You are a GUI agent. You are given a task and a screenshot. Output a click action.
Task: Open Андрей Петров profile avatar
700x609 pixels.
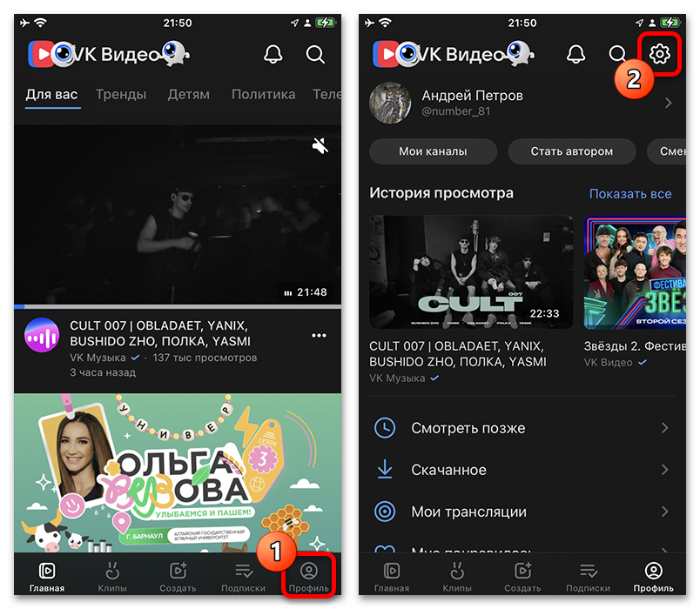pos(390,103)
